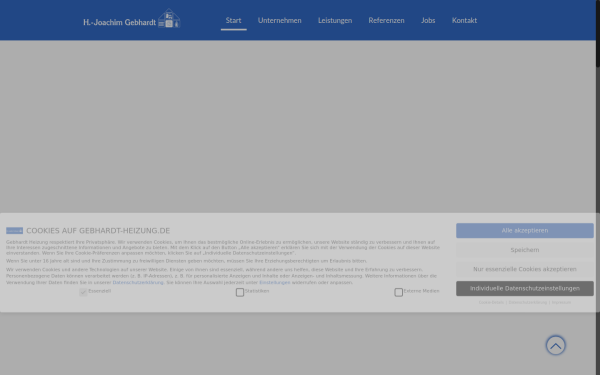Go to the Kontakt page
The height and width of the screenshot is (375, 600).
pyautogui.click(x=464, y=20)
